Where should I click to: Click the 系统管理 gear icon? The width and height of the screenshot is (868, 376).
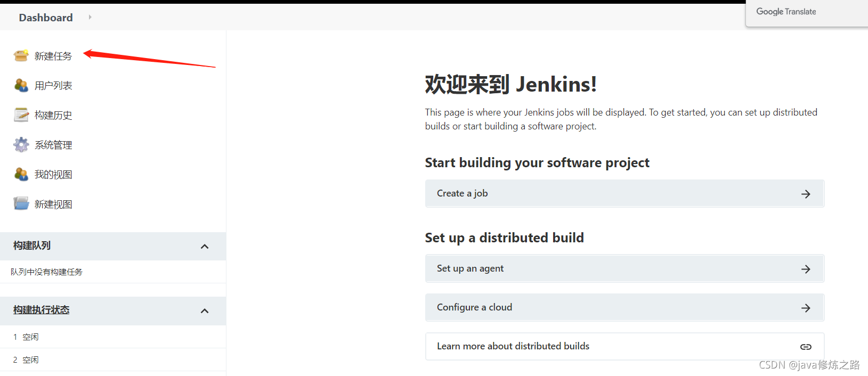[x=21, y=145]
